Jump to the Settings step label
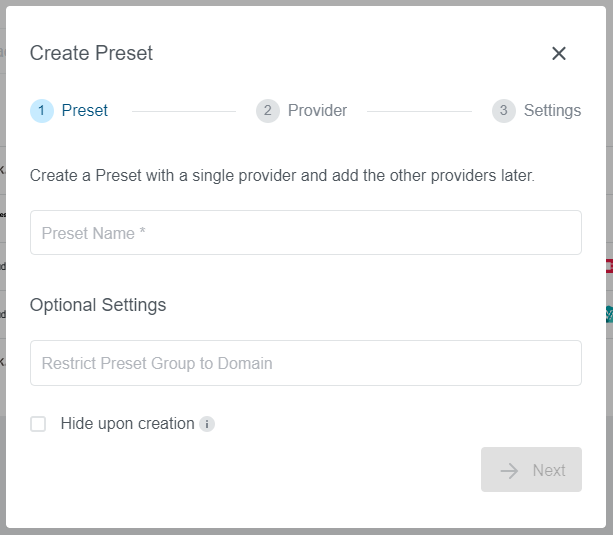The image size is (613, 535). [x=552, y=111]
